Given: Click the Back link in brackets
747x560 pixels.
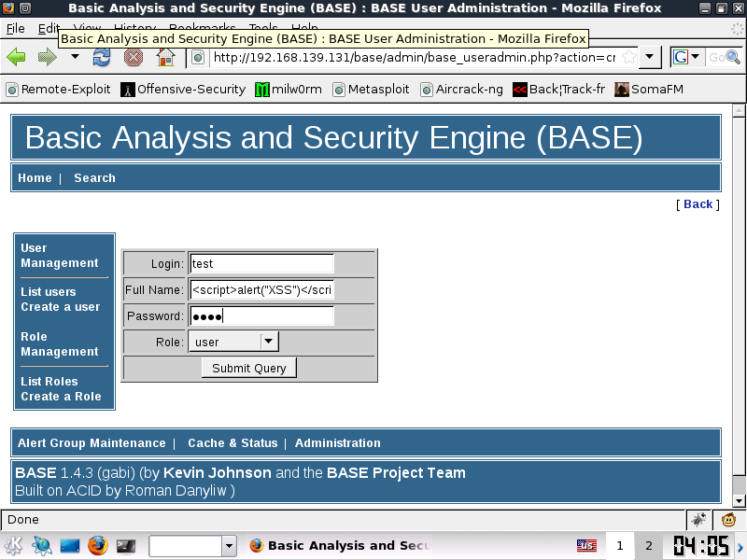Looking at the screenshot, I should pos(698,204).
